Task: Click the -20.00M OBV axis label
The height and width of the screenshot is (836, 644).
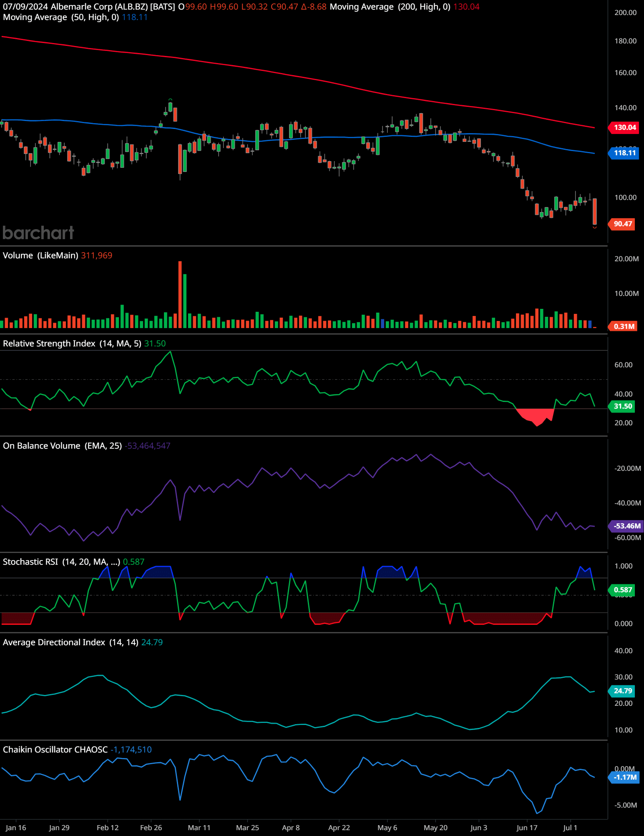Action: coord(627,468)
